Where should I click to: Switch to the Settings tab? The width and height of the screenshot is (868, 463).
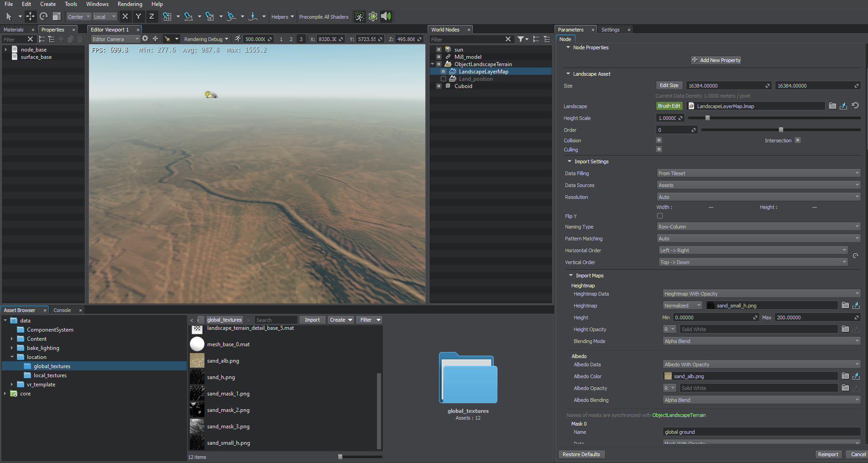tap(610, 30)
